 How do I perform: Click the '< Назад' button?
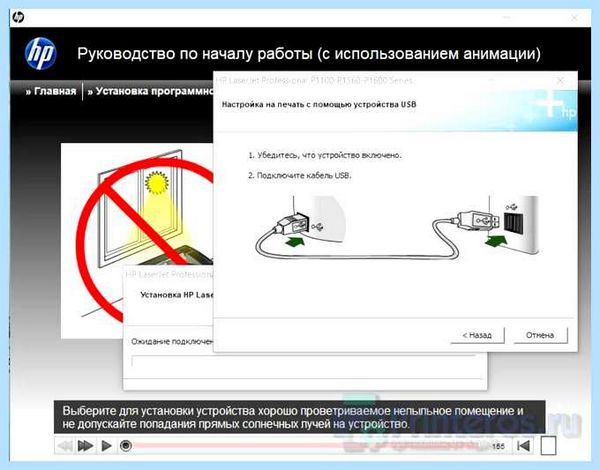click(x=477, y=335)
